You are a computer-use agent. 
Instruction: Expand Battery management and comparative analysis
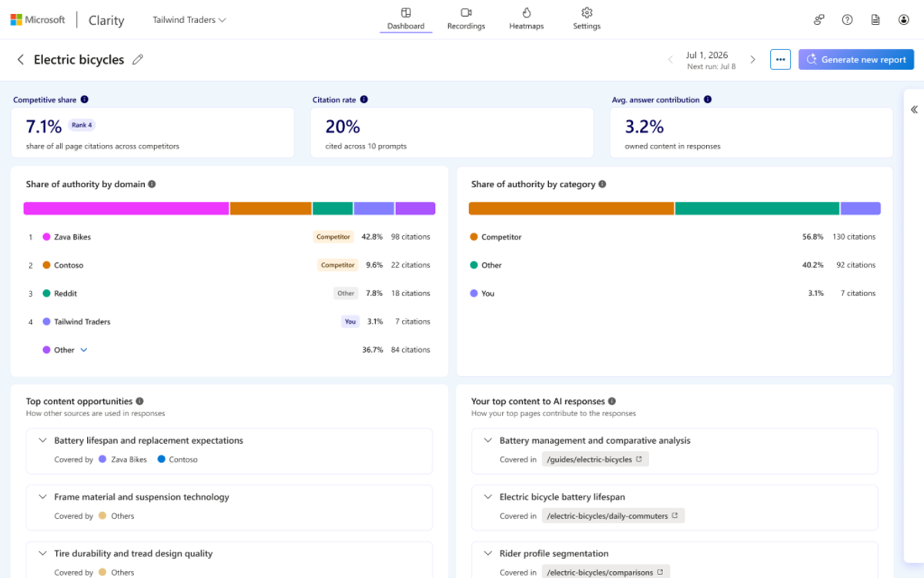[487, 441]
